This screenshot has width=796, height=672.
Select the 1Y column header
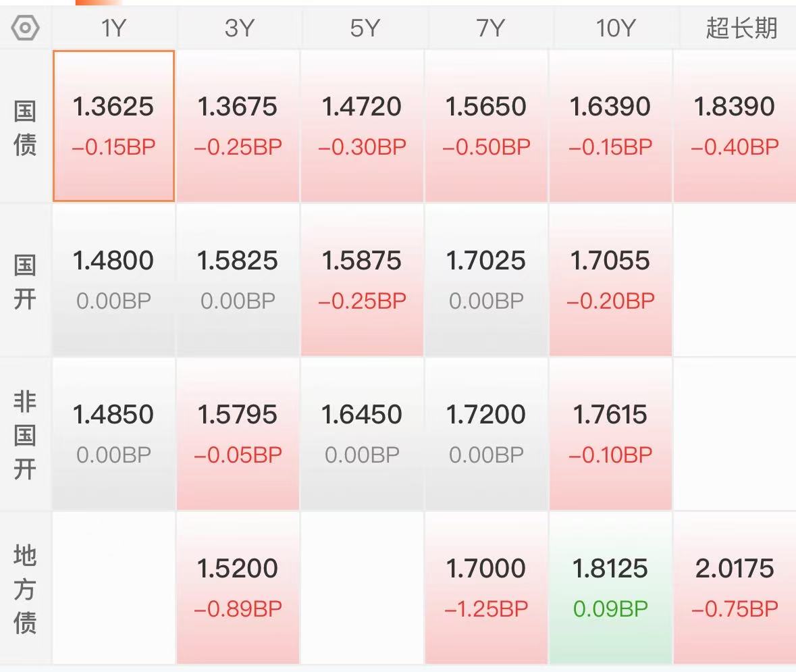tap(113, 28)
